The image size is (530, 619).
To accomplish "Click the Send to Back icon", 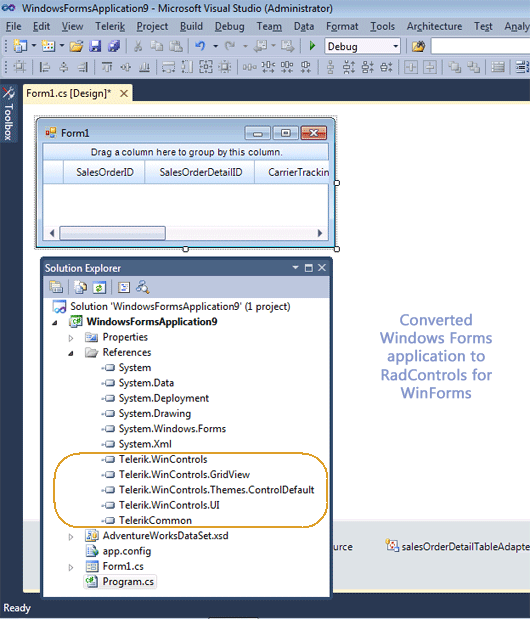I will click(x=474, y=67).
